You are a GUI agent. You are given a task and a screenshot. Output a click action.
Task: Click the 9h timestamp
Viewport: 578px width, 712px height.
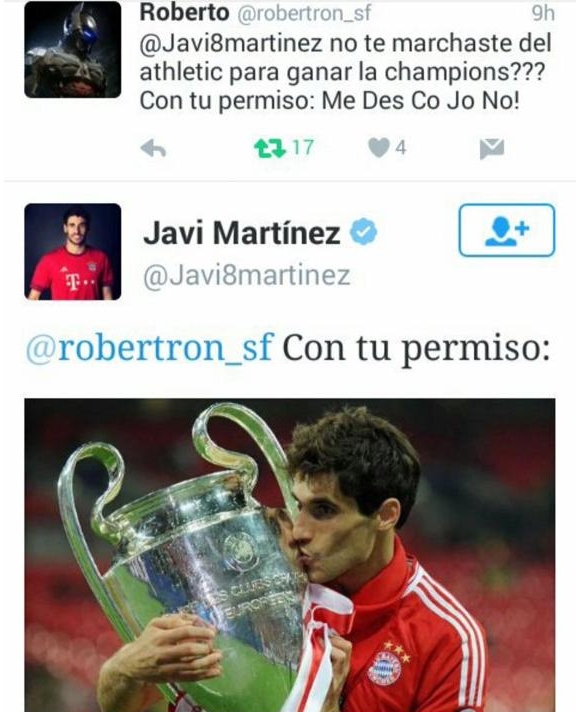543,14
